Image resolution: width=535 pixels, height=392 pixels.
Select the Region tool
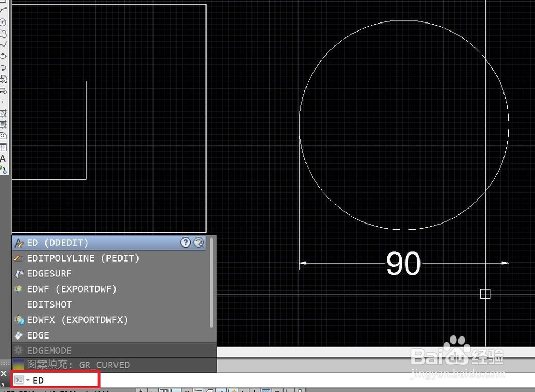tap(3, 136)
